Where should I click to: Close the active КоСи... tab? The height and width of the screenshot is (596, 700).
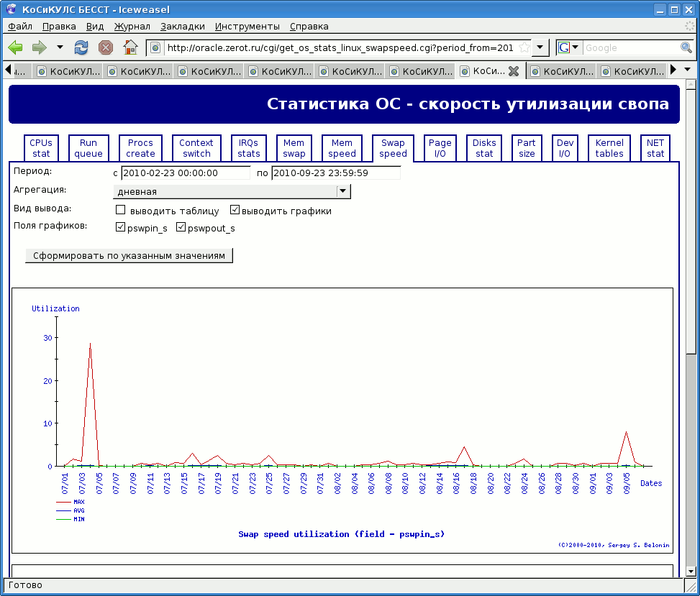pyautogui.click(x=514, y=71)
